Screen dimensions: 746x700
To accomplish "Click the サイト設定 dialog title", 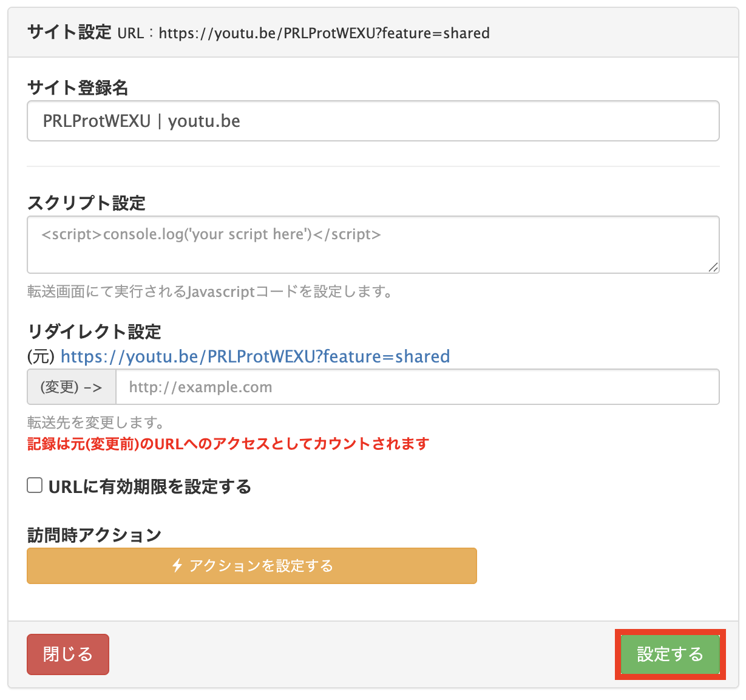I will pyautogui.click(x=69, y=32).
